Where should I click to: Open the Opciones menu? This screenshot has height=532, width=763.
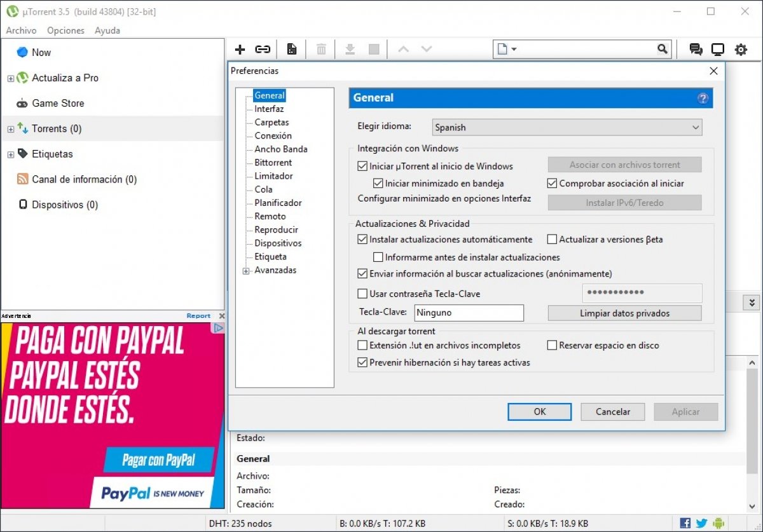pos(65,31)
